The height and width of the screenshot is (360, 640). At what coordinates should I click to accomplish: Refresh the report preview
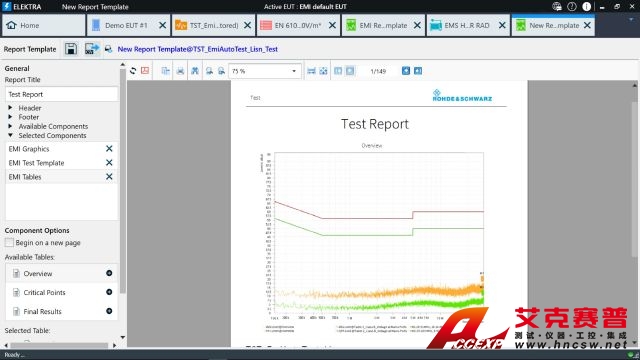[x=133, y=71]
